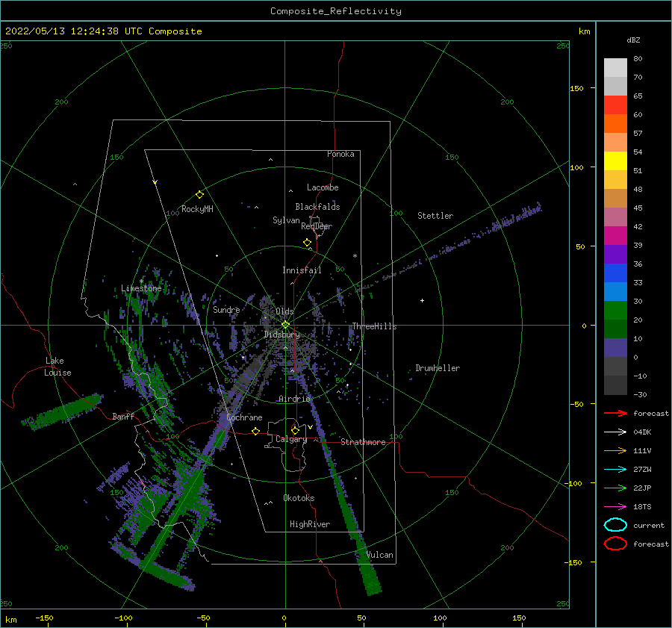This screenshot has height=628, width=672.
Task: Click the Drumheller label
Action: pos(438,368)
